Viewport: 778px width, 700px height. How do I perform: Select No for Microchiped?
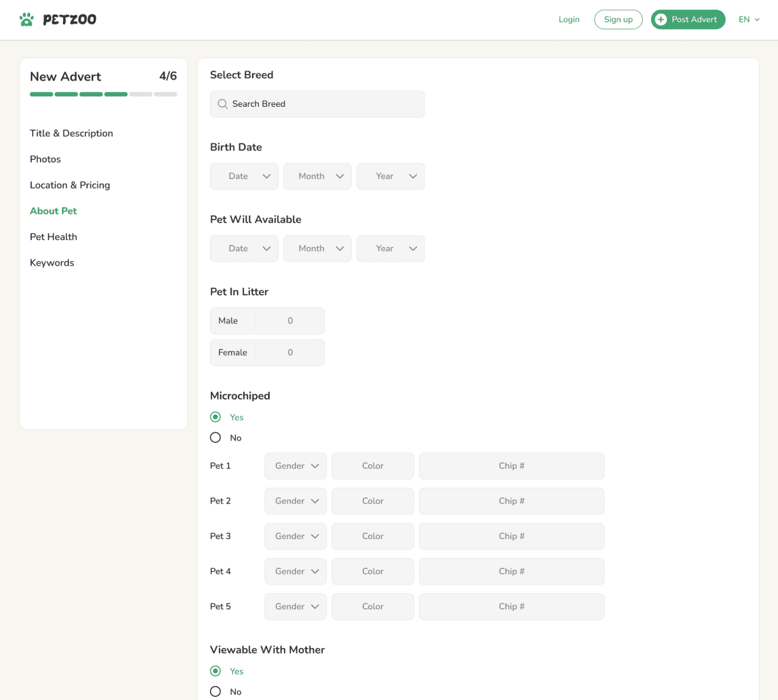click(216, 438)
